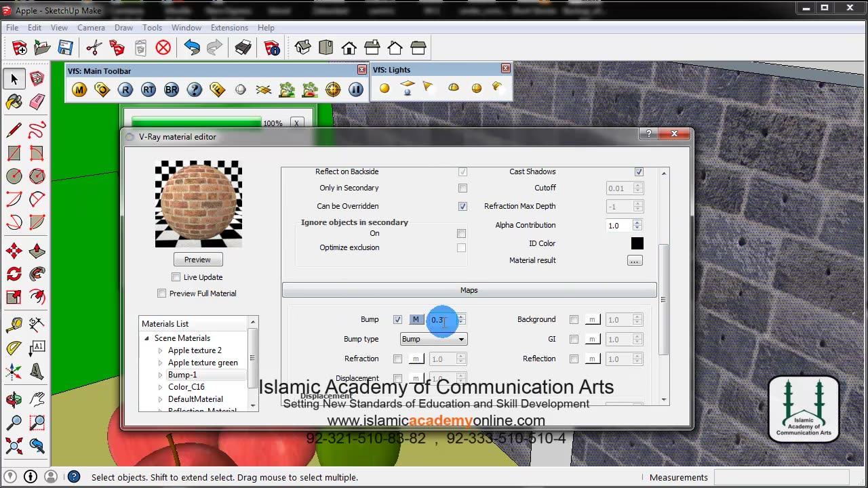868x488 pixels.
Task: Choose the Eraser tool
Action: [37, 102]
